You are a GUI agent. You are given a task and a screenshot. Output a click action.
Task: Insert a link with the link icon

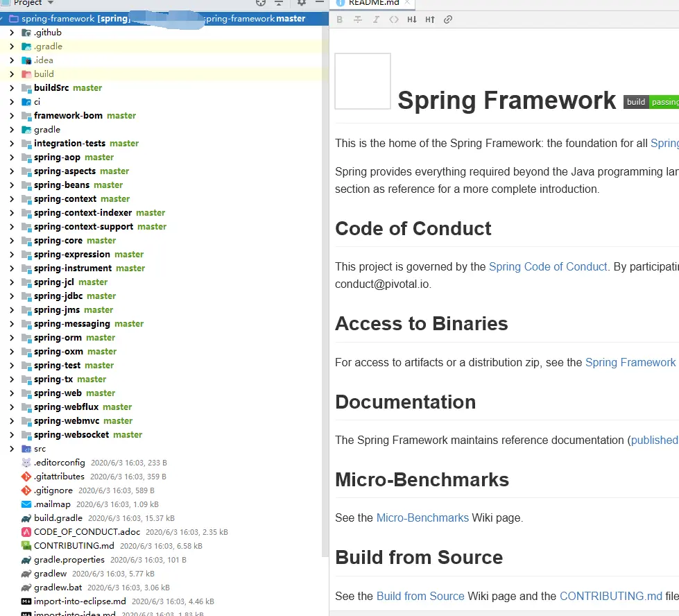point(448,19)
